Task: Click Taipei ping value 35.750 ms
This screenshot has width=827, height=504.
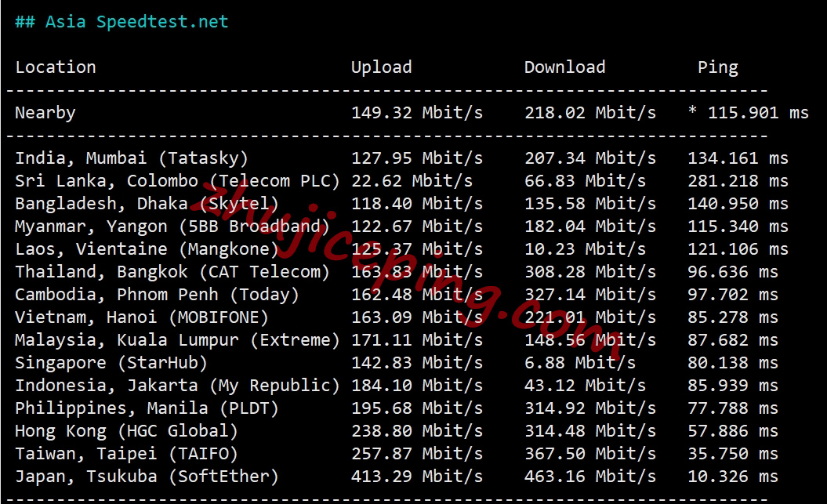Action: [733, 452]
